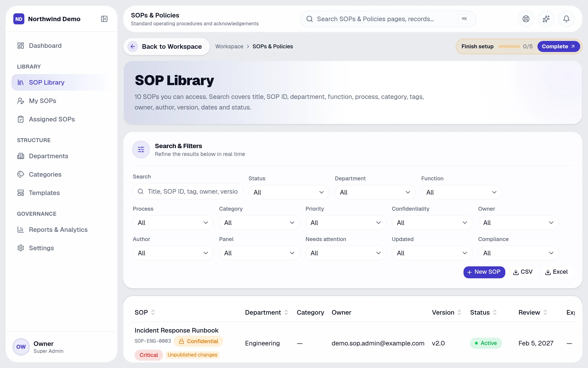
Task: Focus the filter Search text field
Action: click(x=188, y=192)
